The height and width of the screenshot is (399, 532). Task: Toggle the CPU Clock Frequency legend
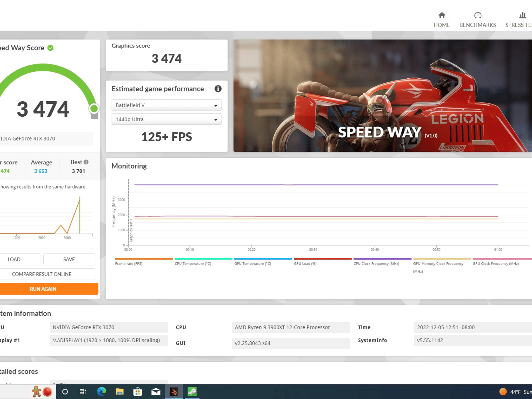pos(382,262)
